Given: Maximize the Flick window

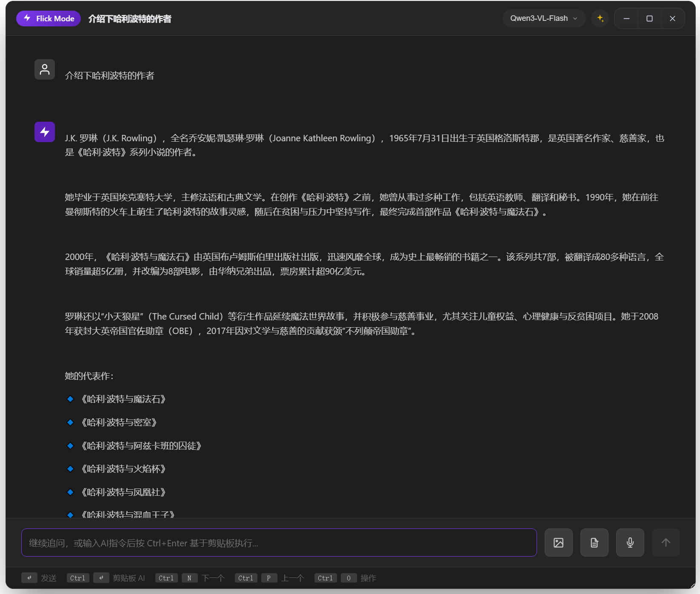Looking at the screenshot, I should tap(649, 18).
